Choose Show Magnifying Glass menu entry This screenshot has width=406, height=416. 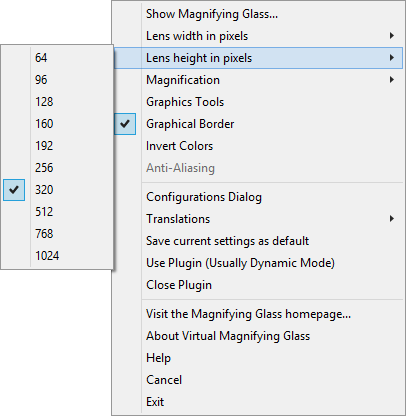tap(258, 14)
